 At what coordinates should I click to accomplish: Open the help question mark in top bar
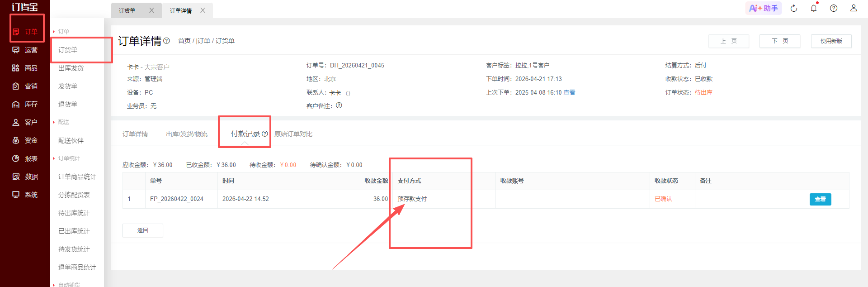click(x=834, y=8)
